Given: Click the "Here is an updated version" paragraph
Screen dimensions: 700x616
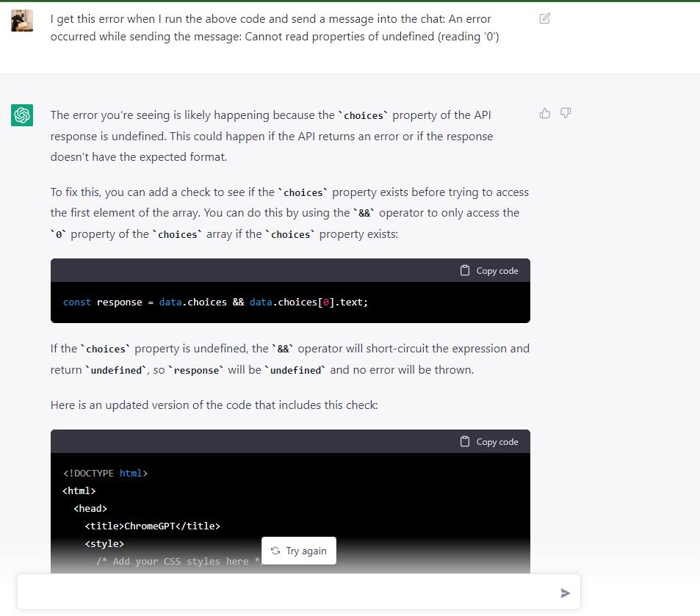Looking at the screenshot, I should pos(214,405).
